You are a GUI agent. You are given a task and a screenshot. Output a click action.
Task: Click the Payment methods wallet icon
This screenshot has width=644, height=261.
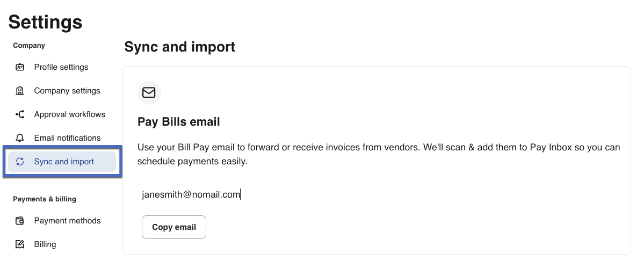pyautogui.click(x=20, y=221)
